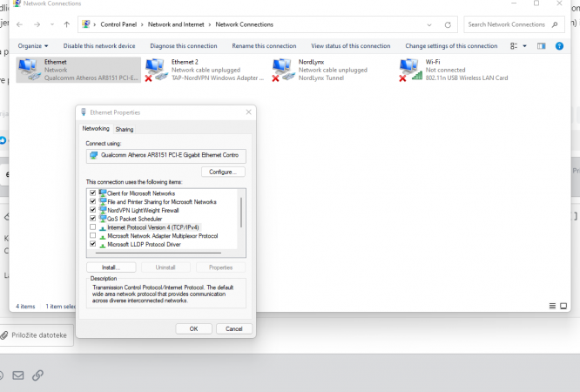Open recent locations dropdown arrow

pos(52,24)
